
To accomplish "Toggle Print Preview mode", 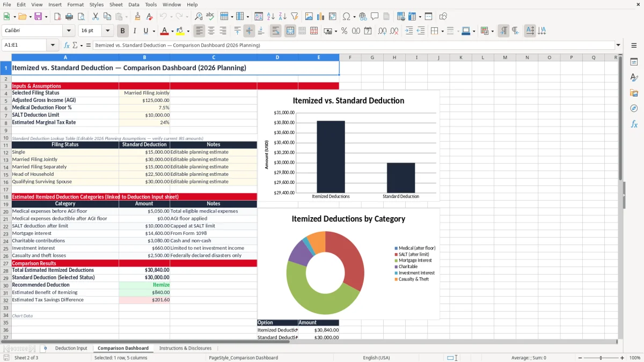I will pos(80,17).
